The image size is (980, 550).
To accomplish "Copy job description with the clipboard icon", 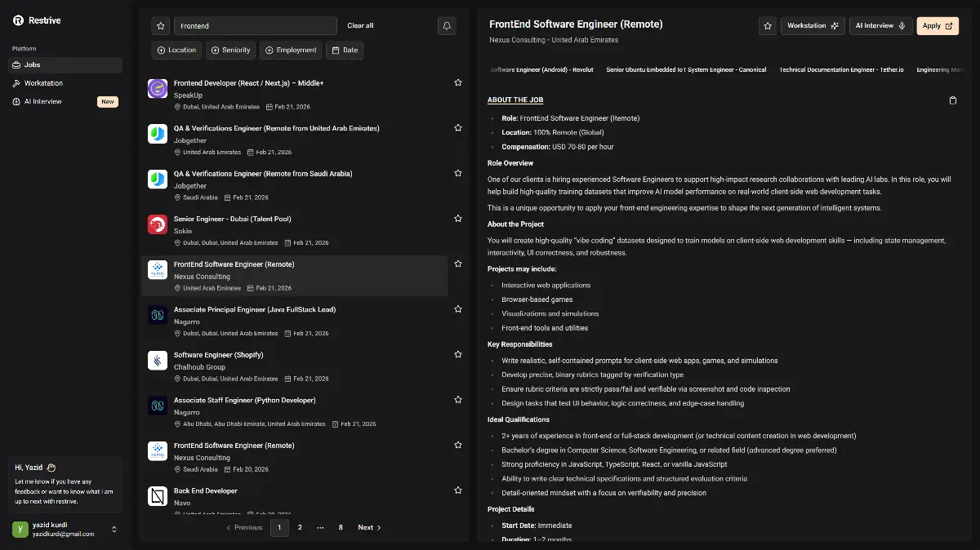I will point(952,100).
